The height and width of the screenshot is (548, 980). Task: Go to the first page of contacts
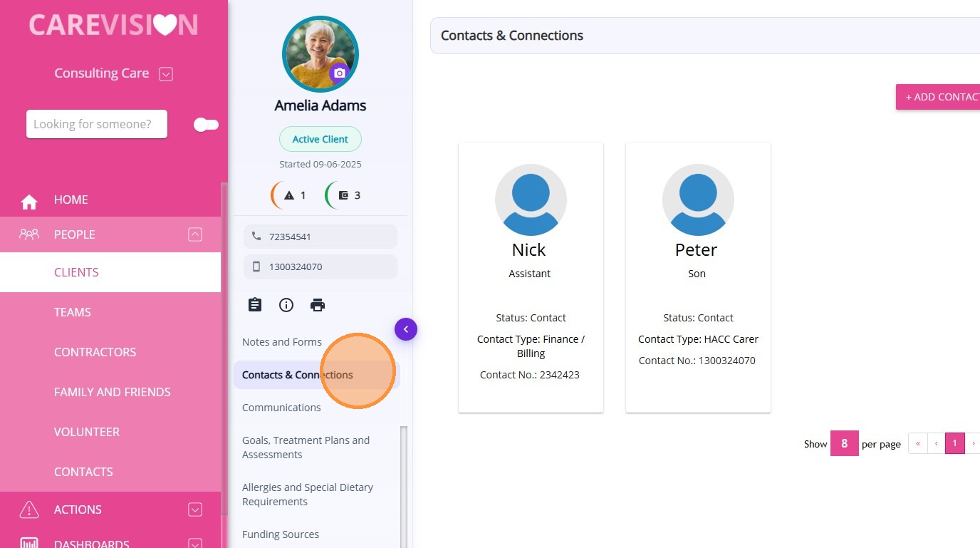[918, 443]
